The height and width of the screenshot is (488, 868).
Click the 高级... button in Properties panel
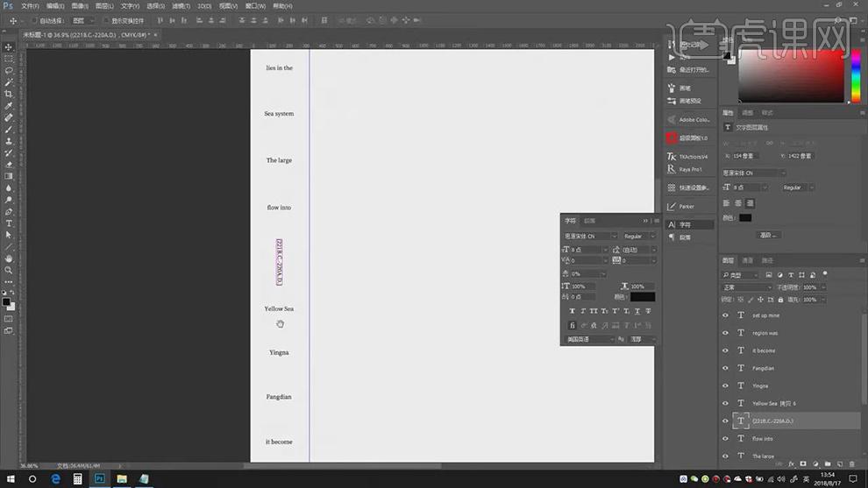pyautogui.click(x=768, y=235)
